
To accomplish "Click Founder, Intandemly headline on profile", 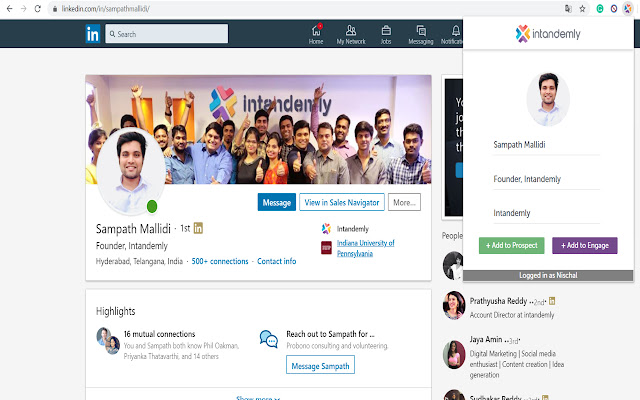I will click(x=132, y=246).
